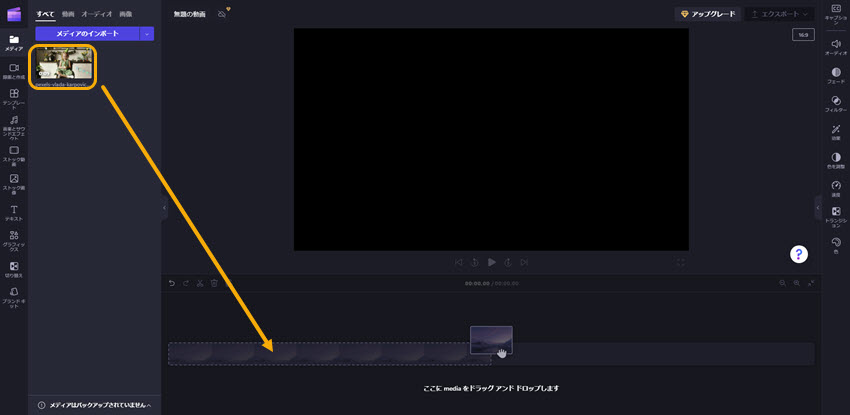
Task: Select the imported video thumbnail in media library
Action: 64,65
